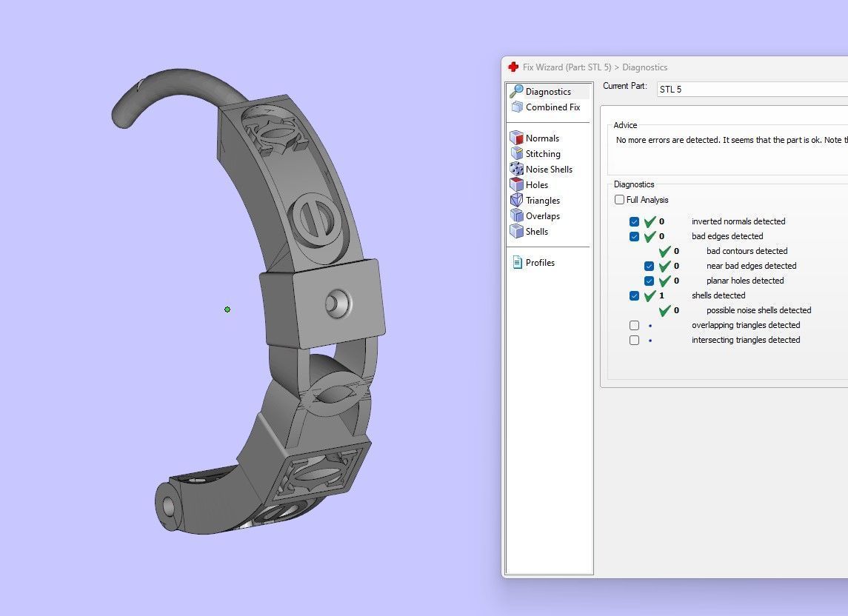The image size is (848, 616).
Task: Open the Diagnostics page in sidebar
Action: 548,91
